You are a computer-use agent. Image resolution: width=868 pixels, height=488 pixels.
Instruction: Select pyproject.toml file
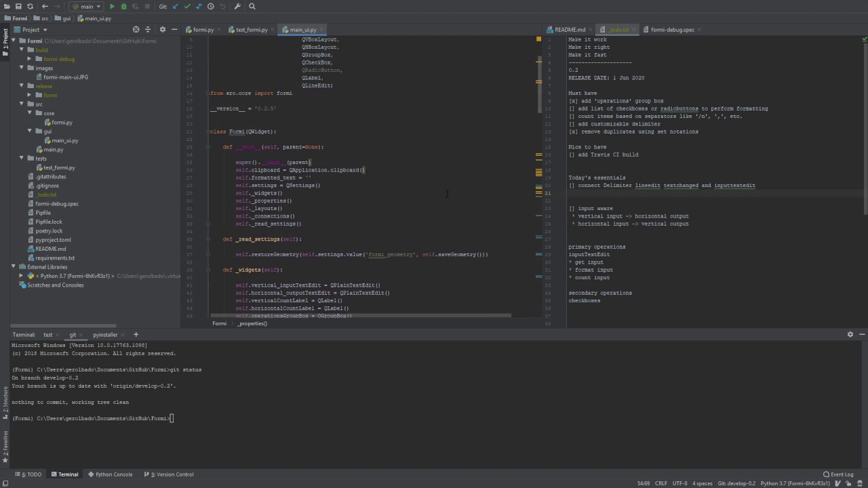point(53,240)
